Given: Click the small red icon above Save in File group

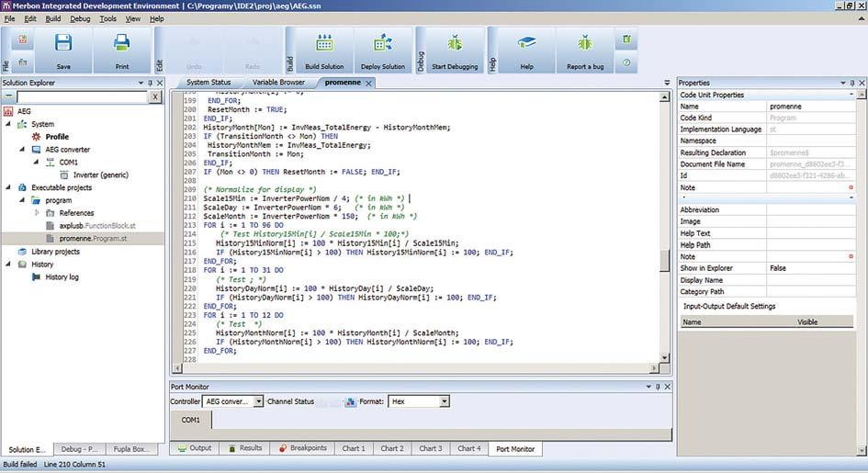Looking at the screenshot, I should click(23, 39).
